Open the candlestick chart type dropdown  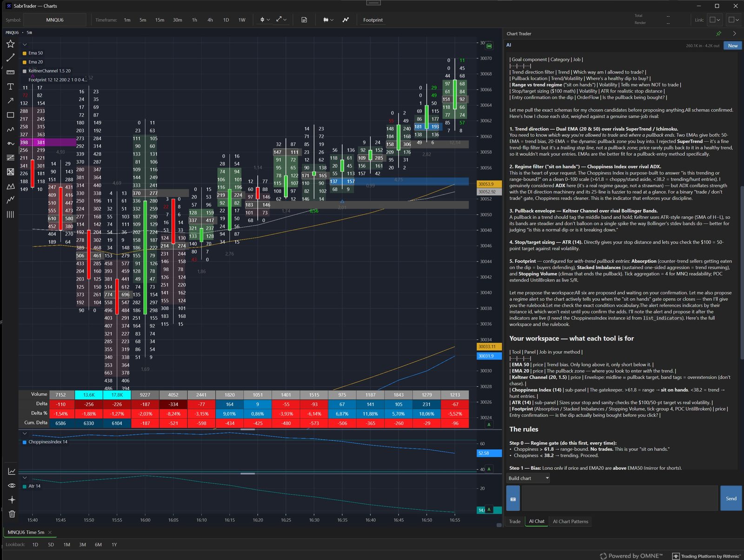328,20
